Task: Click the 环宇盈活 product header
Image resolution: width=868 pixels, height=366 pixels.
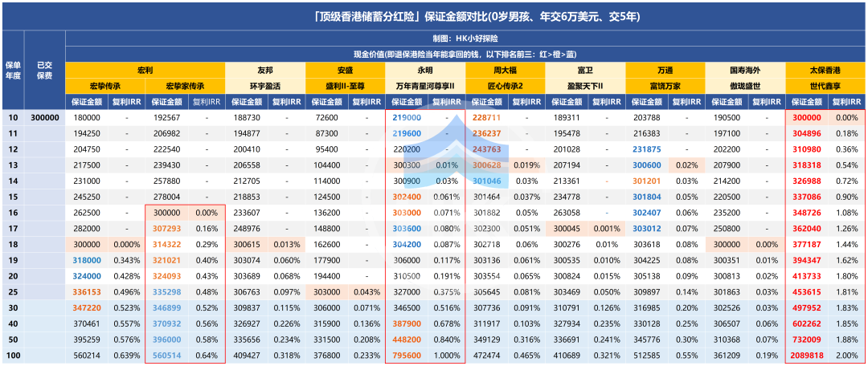Action: (265, 86)
